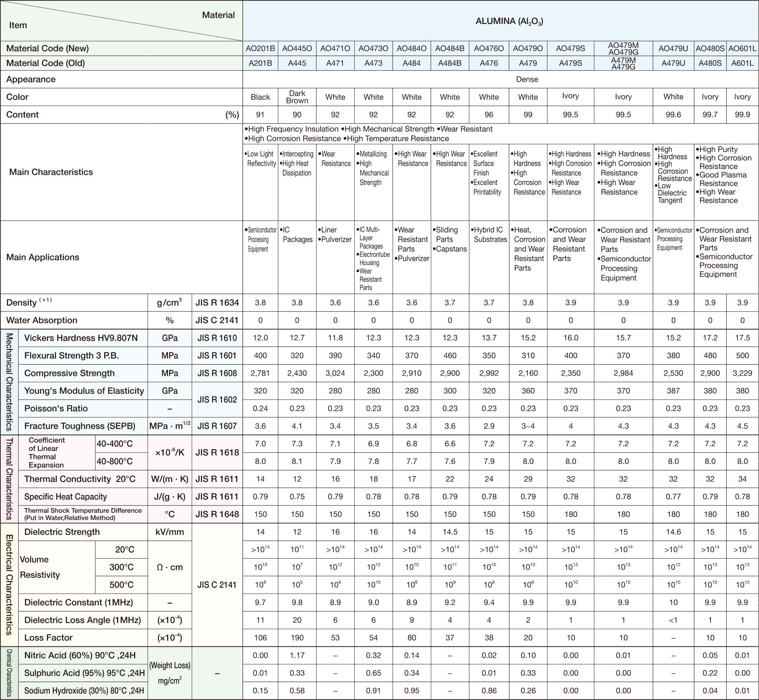Screen dimensions: 759x700
Task: Click the Black color cell
Action: pyautogui.click(x=260, y=97)
